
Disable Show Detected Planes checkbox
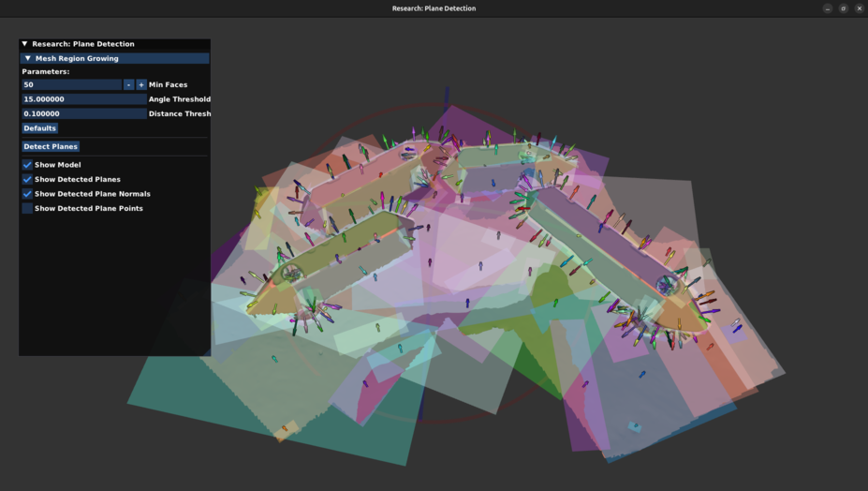pos(27,179)
